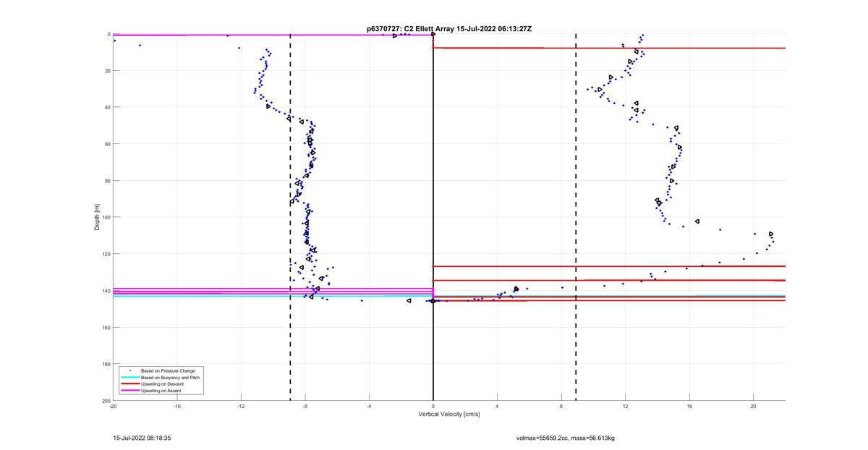Click the depth axis tick label '120'

106,254
